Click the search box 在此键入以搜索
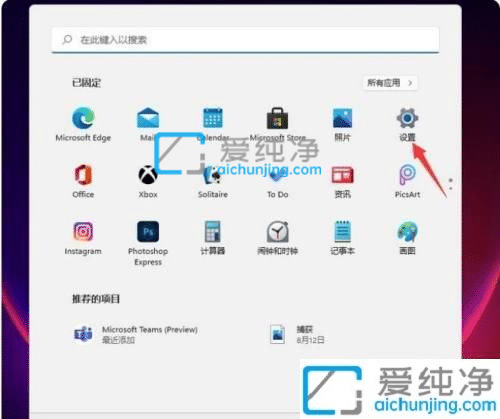 tap(245, 40)
